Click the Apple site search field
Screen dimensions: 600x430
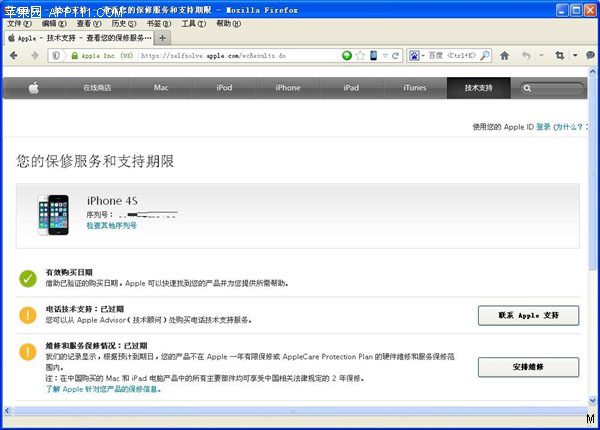pyautogui.click(x=551, y=88)
